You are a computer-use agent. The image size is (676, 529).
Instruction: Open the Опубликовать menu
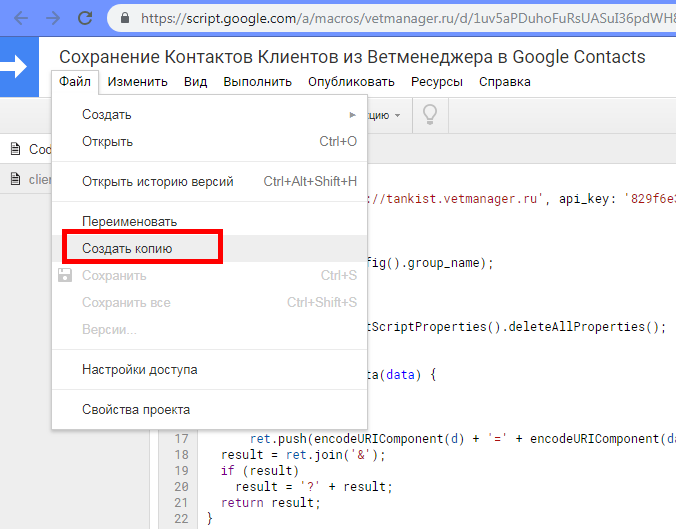click(351, 81)
